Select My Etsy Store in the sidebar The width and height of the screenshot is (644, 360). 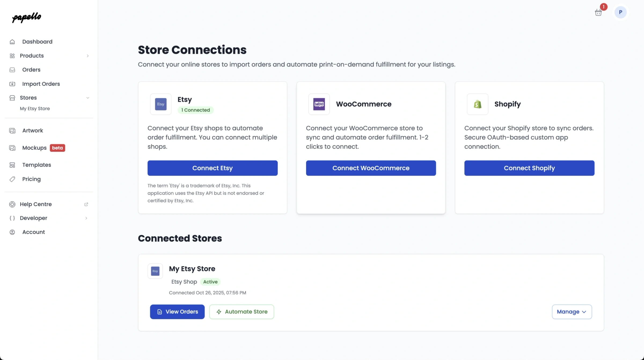(x=35, y=109)
